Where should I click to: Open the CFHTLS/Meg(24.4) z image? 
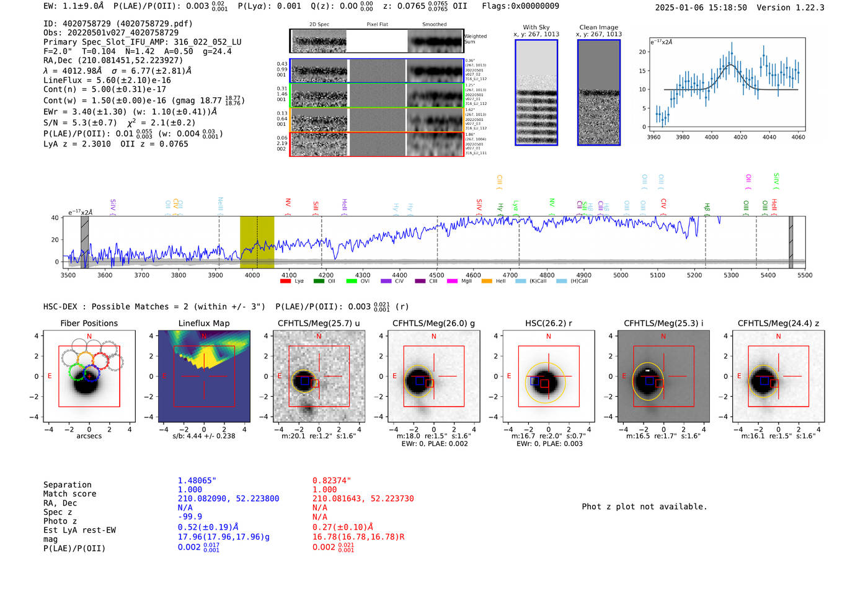pos(778,376)
